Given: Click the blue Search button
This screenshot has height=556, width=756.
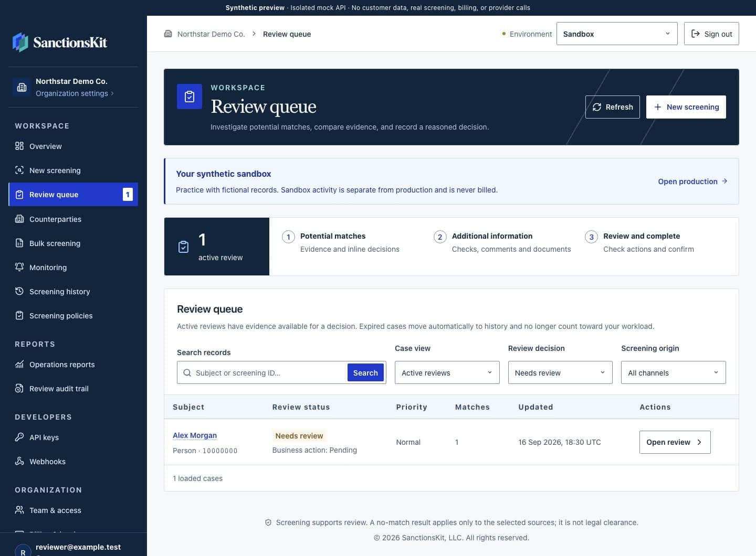Looking at the screenshot, I should coord(365,372).
